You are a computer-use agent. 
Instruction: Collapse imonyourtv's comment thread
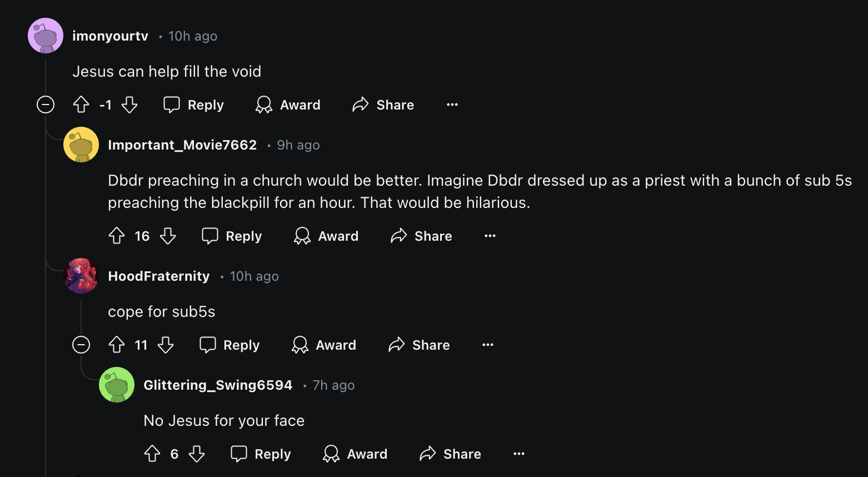click(46, 105)
